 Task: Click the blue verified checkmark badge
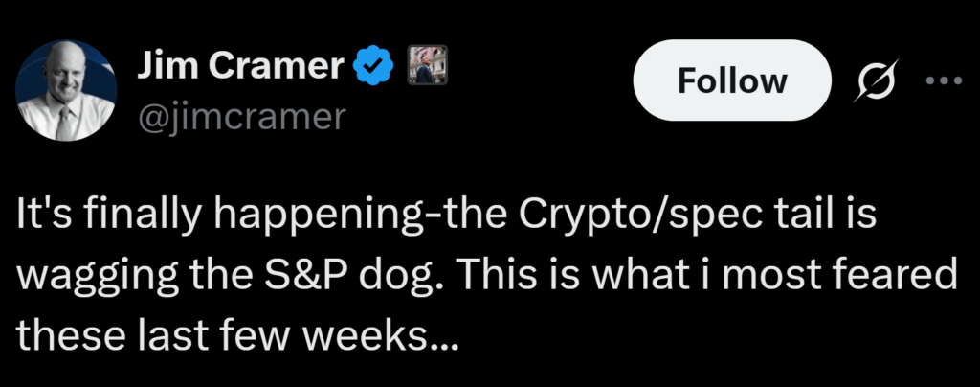point(372,65)
